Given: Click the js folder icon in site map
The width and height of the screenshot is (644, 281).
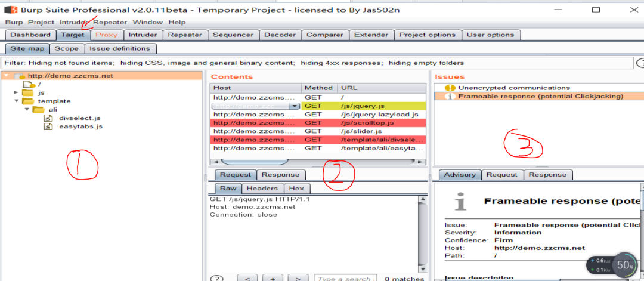Looking at the screenshot, I should pyautogui.click(x=27, y=92).
